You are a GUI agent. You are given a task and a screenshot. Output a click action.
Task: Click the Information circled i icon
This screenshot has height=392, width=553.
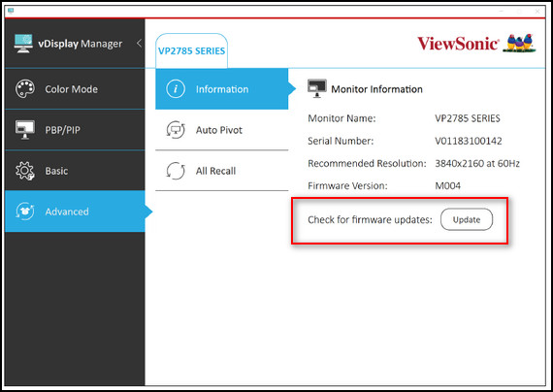[x=176, y=89]
